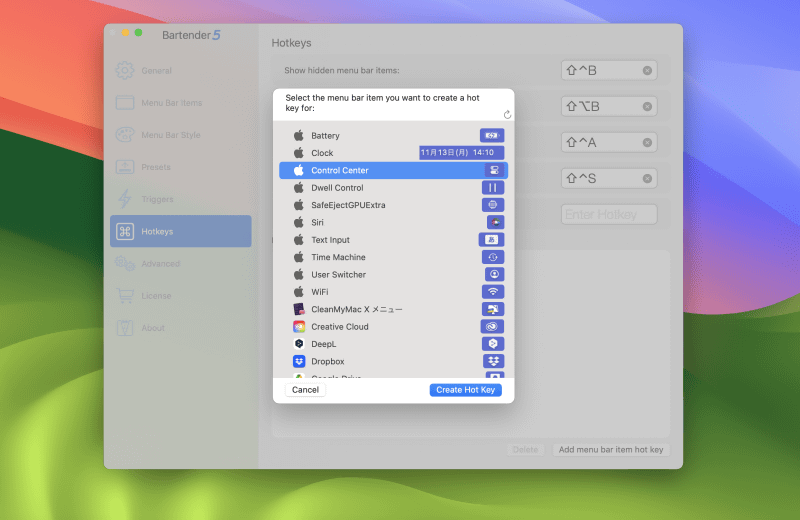Open the Menu Bar Items section
800x520 pixels.
coord(181,103)
